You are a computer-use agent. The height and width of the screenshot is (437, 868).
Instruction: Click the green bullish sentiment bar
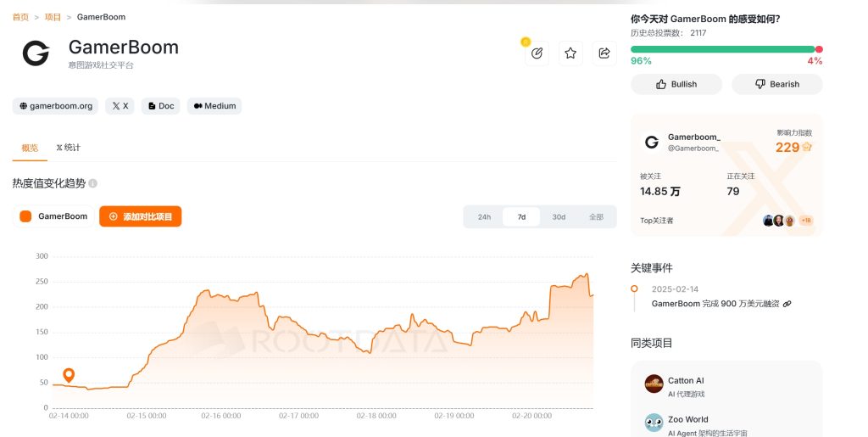click(x=722, y=49)
